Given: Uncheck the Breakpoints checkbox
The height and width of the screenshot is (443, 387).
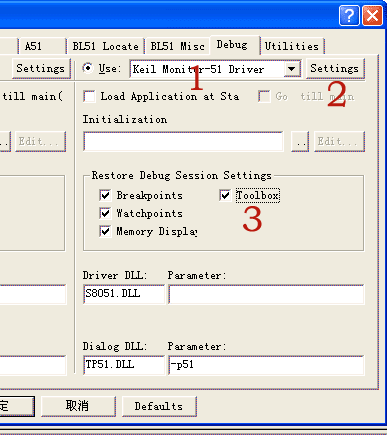Looking at the screenshot, I should [105, 195].
